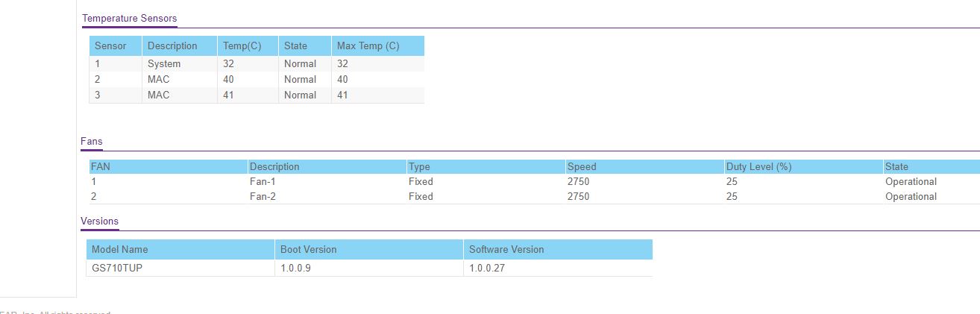Select the Fans section heading
The width and height of the screenshot is (980, 314).
click(x=92, y=141)
